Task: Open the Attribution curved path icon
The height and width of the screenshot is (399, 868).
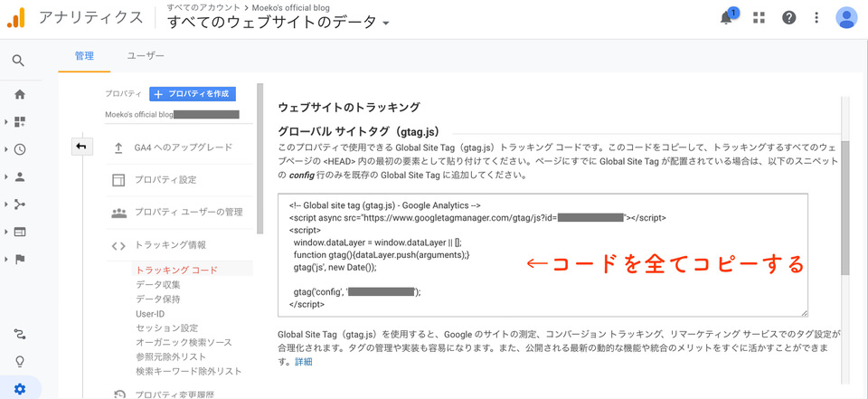Action: [x=20, y=334]
